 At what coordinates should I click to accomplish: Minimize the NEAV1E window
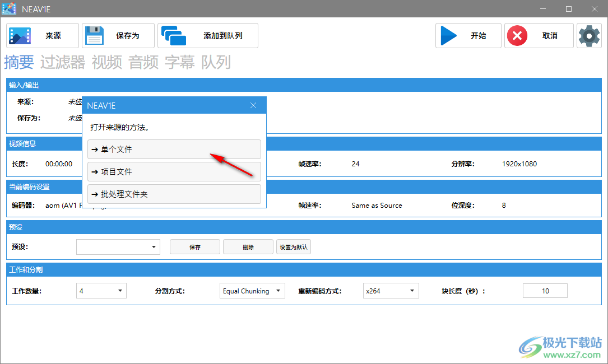(x=543, y=8)
